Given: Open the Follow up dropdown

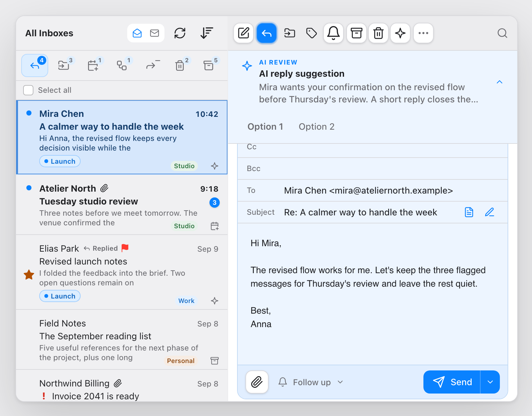Looking at the screenshot, I should 311,382.
